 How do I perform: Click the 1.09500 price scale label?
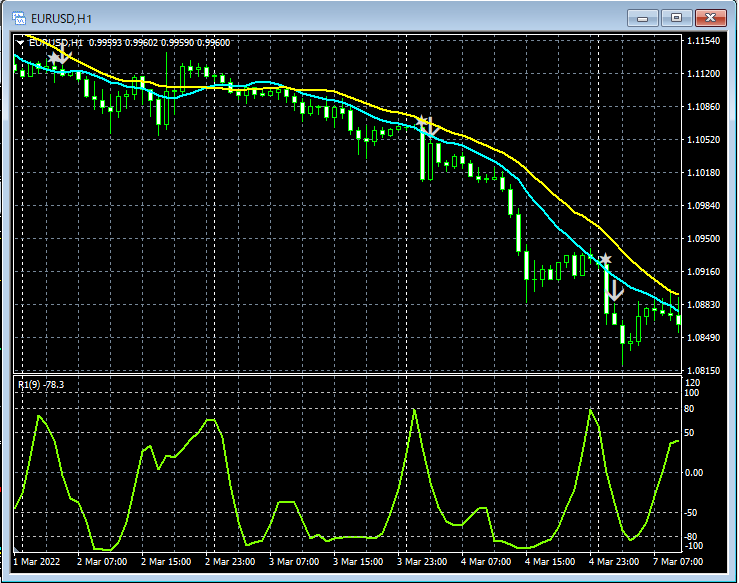[704, 238]
